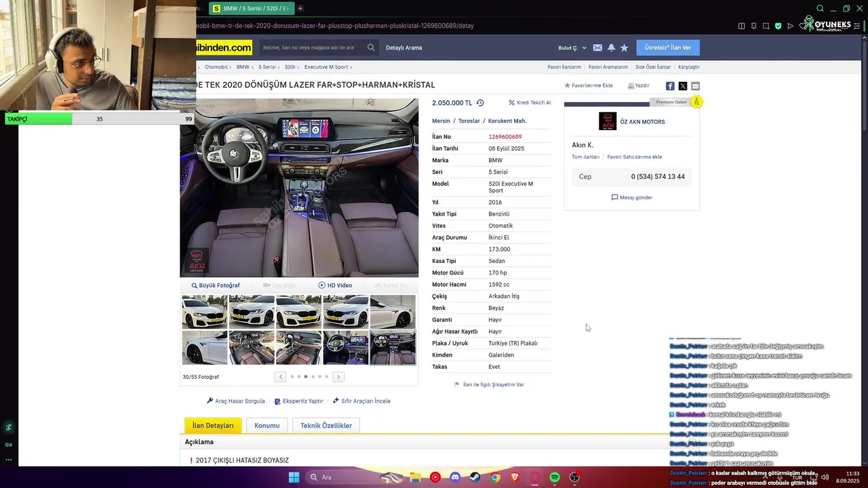Share listing on Facebook
The width and height of the screenshot is (868, 488).
coord(670,86)
